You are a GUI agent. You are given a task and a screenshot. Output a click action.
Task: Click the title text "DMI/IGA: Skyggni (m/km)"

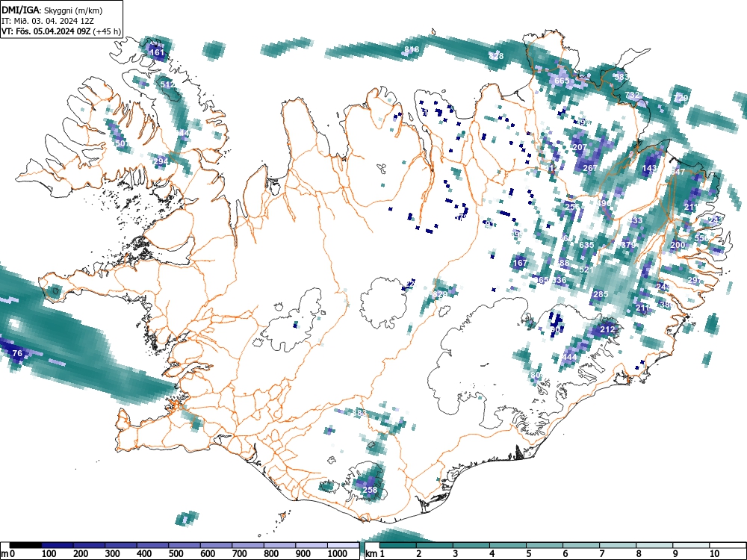coord(52,10)
